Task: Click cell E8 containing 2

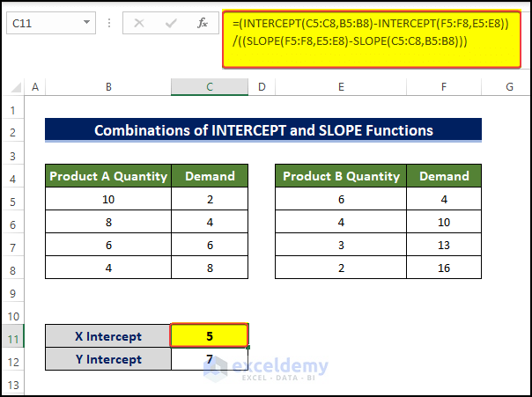Action: (x=341, y=268)
